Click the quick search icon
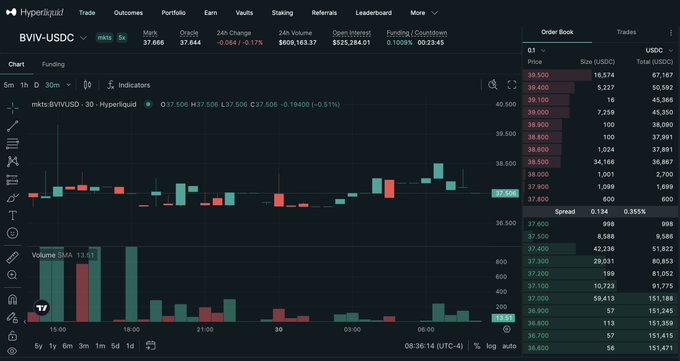 492,85
